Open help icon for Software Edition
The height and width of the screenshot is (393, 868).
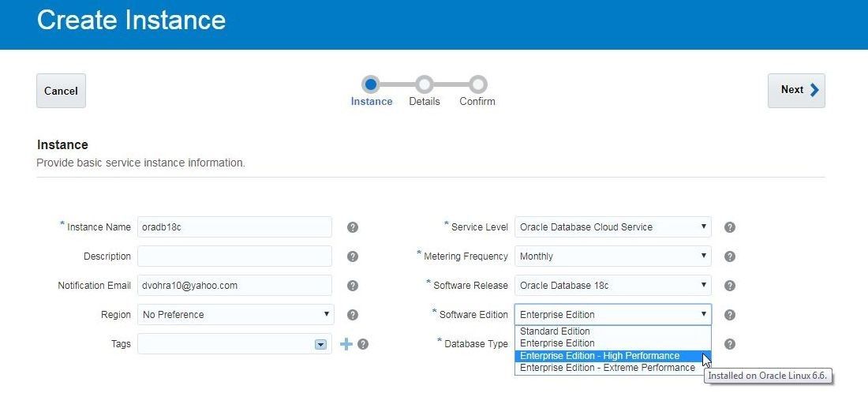click(730, 315)
